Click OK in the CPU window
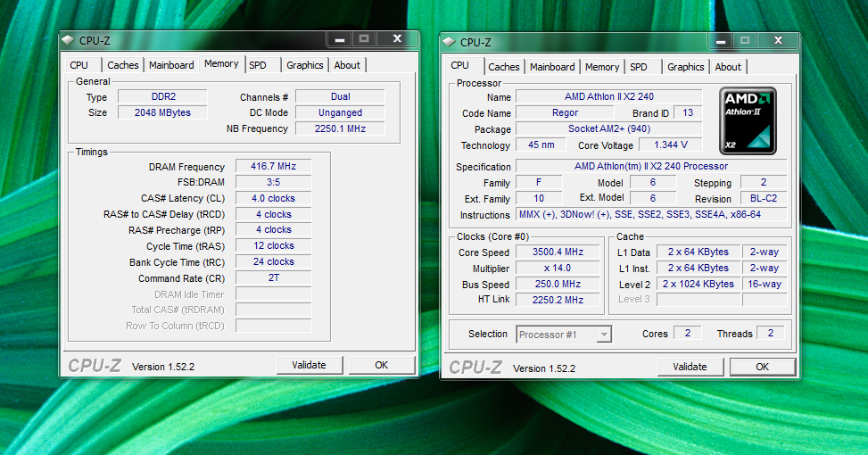 pos(762,367)
